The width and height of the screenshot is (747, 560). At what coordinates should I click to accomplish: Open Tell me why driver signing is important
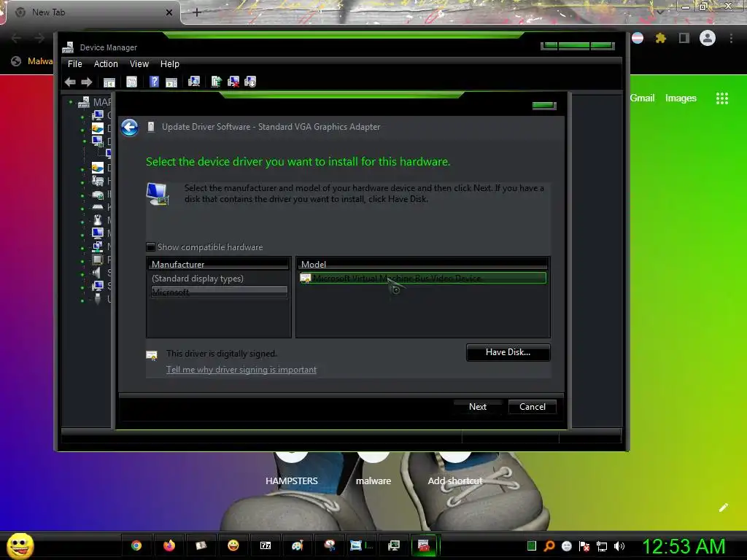241,370
